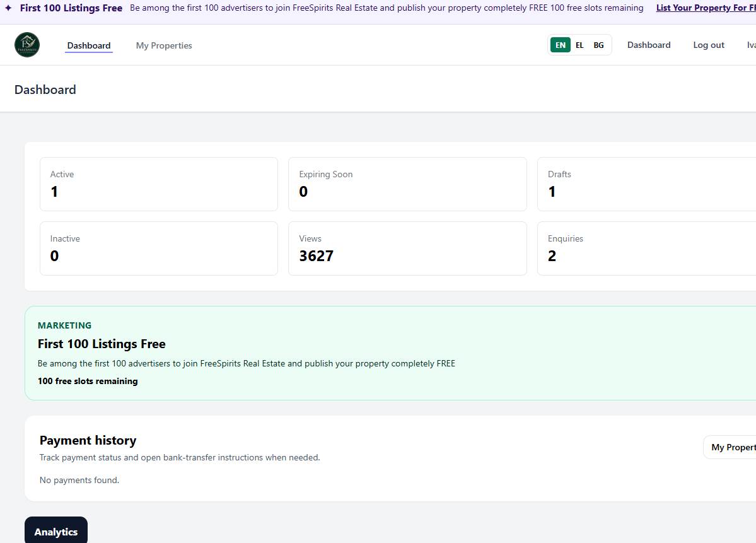The width and height of the screenshot is (756, 543).
Task: Open the Drafts stat card
Action: click(x=646, y=184)
